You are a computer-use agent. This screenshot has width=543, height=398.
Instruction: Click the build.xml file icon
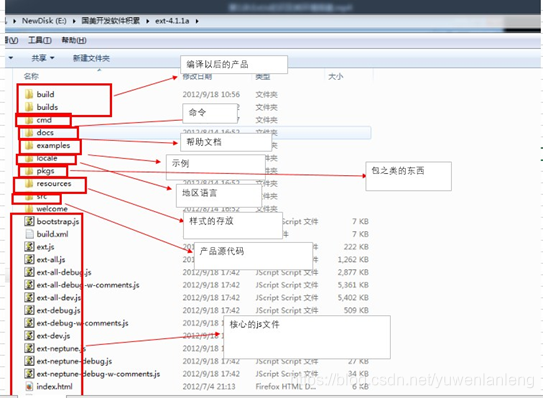coord(29,234)
